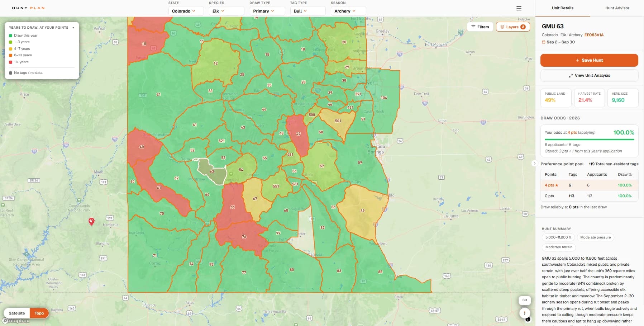Collapse the side panel with the chevron
The width and height of the screenshot is (644, 326).
click(x=534, y=163)
